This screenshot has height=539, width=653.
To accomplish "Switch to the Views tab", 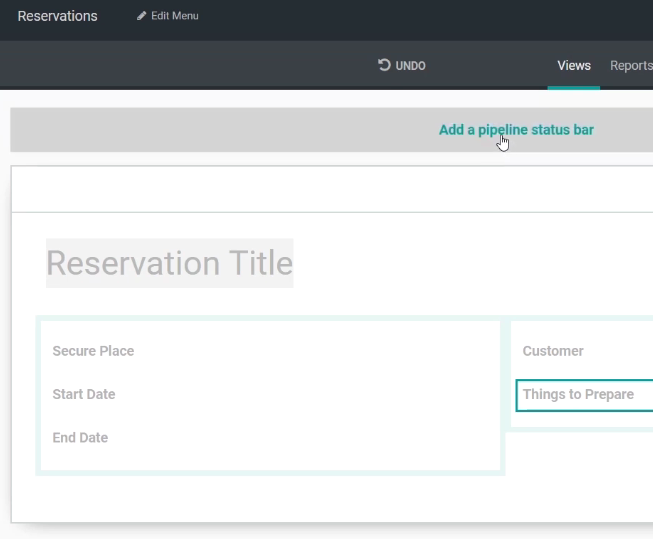I will pos(574,65).
